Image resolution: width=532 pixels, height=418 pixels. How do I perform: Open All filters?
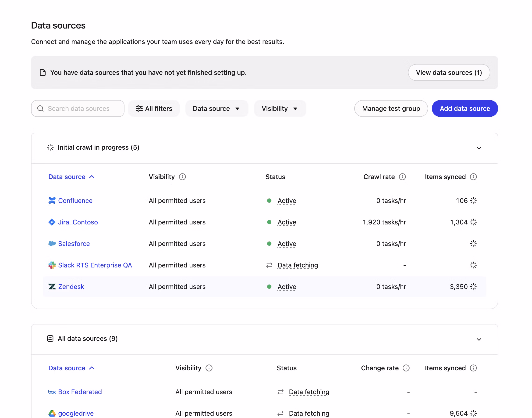point(154,108)
